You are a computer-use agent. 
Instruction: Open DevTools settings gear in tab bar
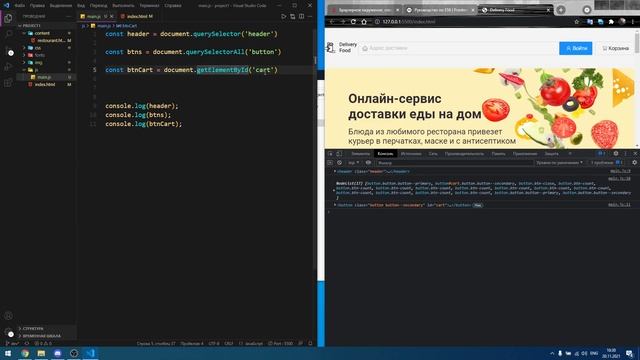pos(616,153)
